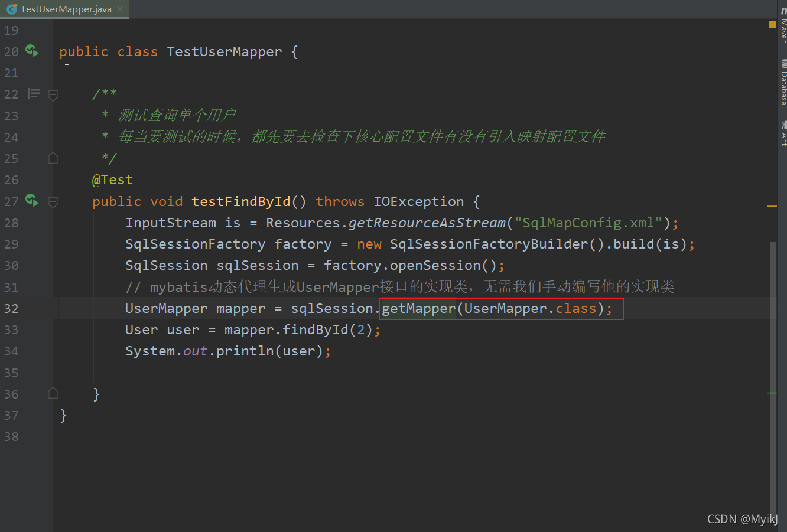Open the Database tool window
This screenshot has height=532, width=787.
(x=783, y=81)
